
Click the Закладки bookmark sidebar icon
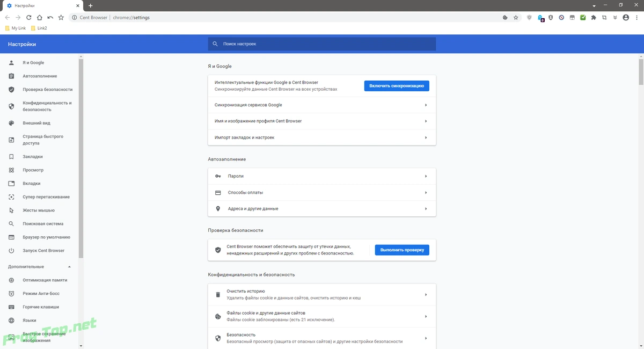pyautogui.click(x=11, y=157)
